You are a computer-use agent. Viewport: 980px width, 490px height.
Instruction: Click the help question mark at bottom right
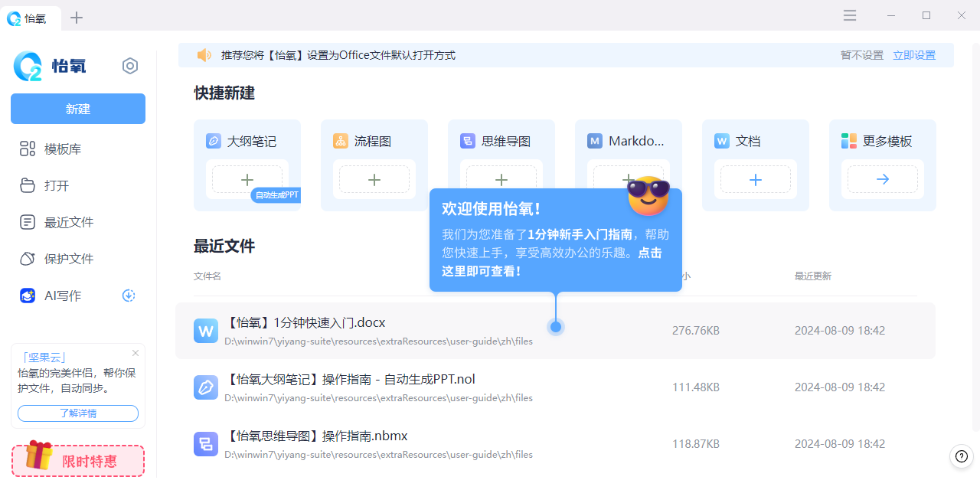pos(962,456)
